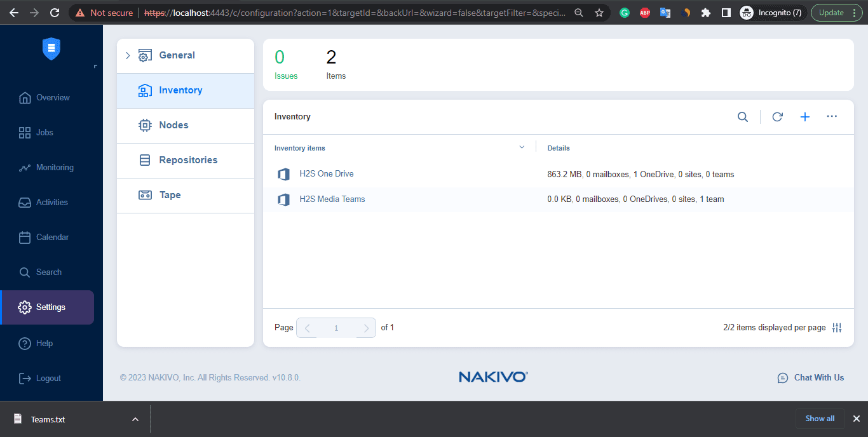Image resolution: width=868 pixels, height=437 pixels.
Task: Open browser zoom magnifier icon in address bar
Action: (578, 13)
